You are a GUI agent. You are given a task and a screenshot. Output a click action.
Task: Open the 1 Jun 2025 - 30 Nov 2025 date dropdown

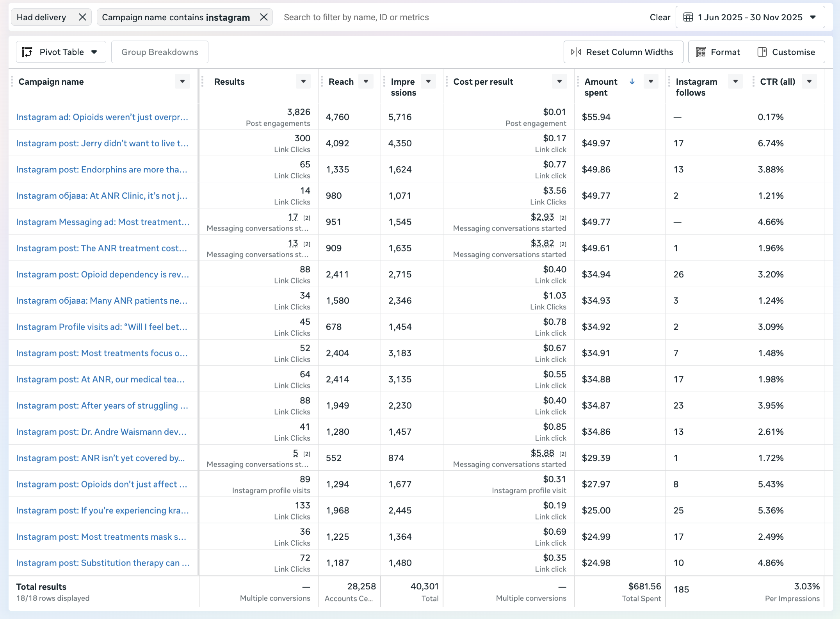813,17
